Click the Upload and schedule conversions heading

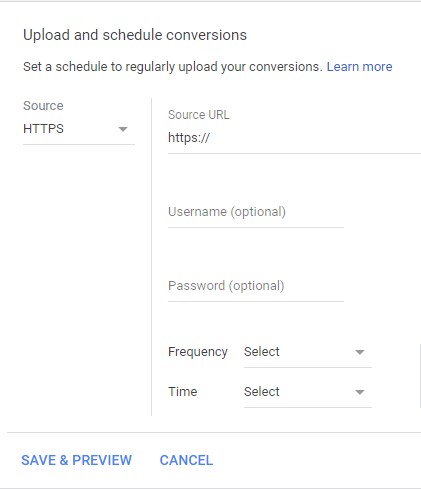[x=135, y=35]
